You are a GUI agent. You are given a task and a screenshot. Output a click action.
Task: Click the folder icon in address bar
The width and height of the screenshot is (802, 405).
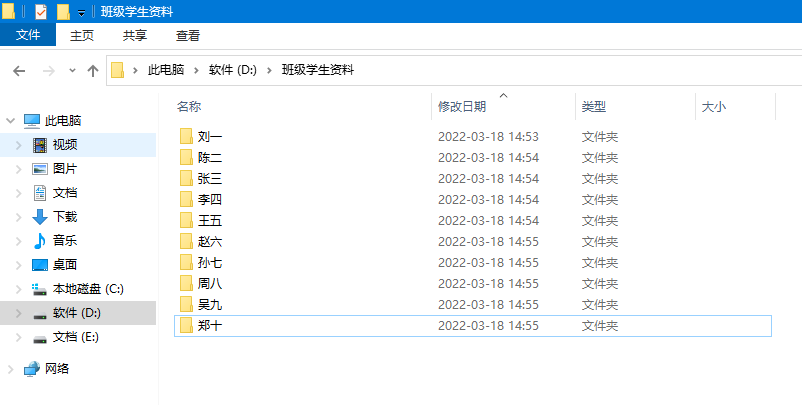[118, 70]
